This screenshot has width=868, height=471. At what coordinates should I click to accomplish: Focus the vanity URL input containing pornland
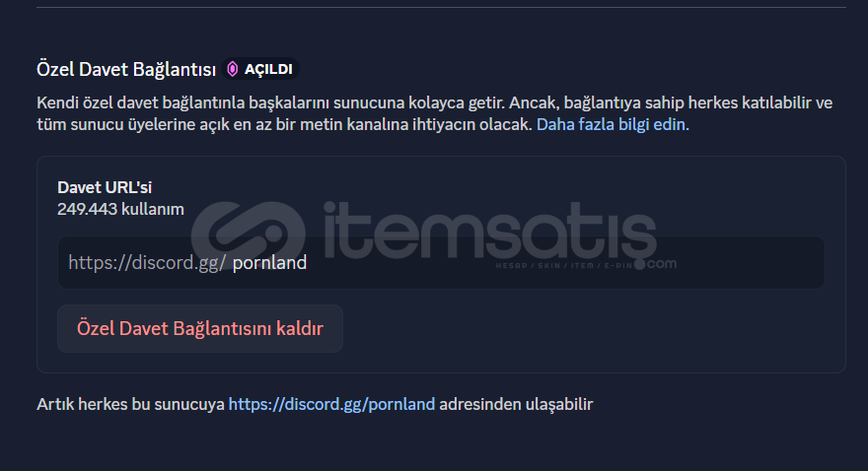pyautogui.click(x=441, y=262)
